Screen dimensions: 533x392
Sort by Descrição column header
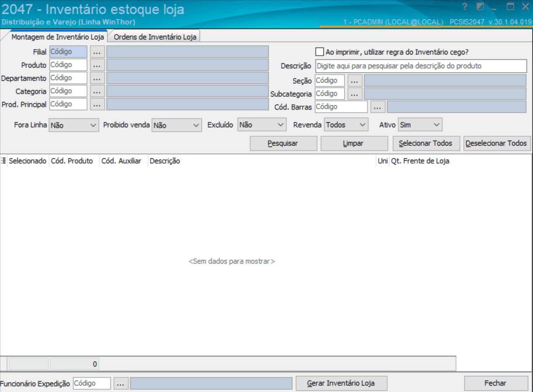262,161
